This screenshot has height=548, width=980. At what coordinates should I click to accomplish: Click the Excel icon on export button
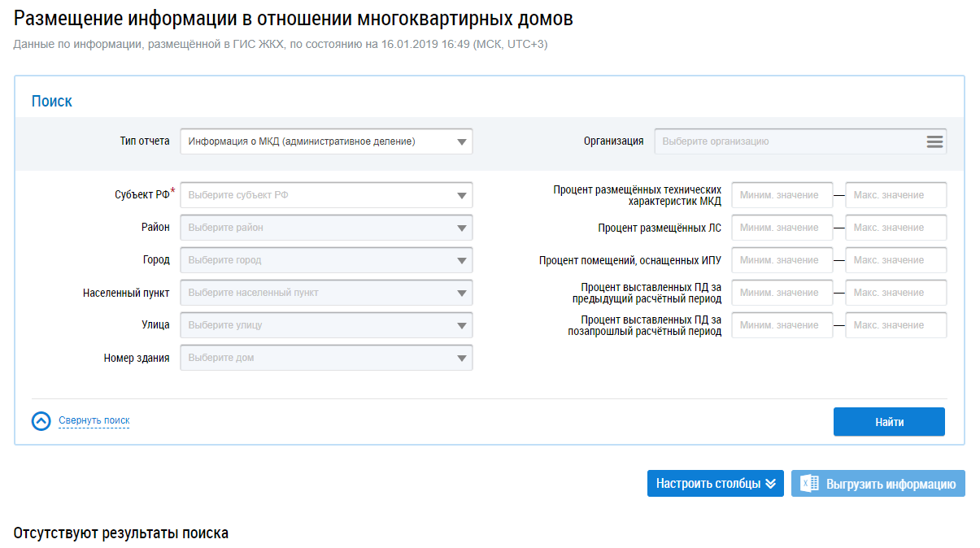809,484
